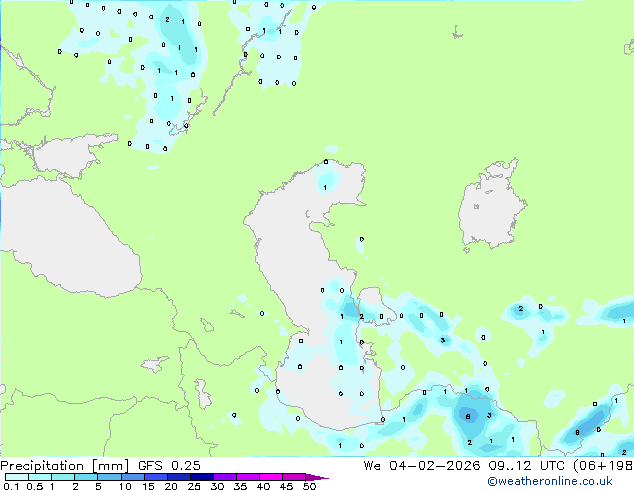Select the 2–5 mm legend color swatch
634x490 pixels.
tap(86, 477)
